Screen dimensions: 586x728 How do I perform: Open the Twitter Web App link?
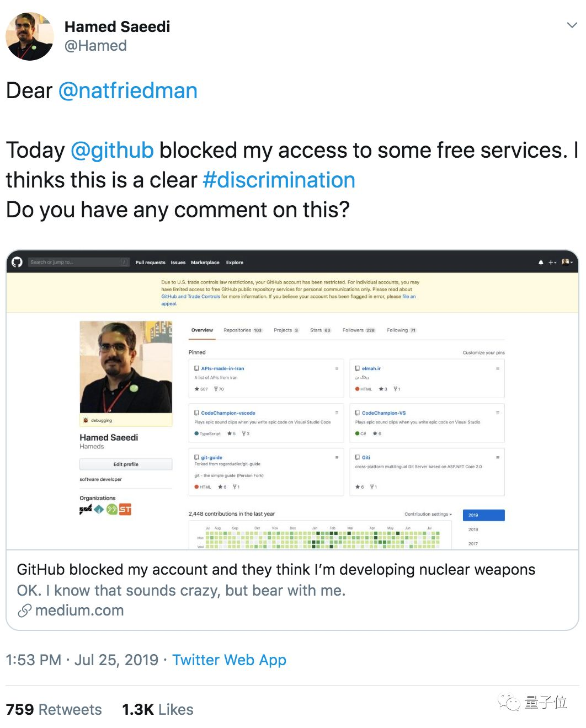(229, 660)
